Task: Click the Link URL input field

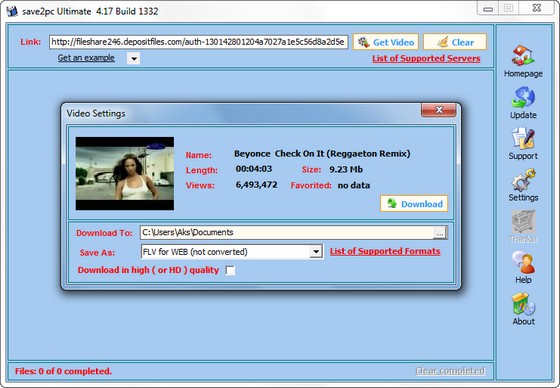Action: pyautogui.click(x=199, y=42)
